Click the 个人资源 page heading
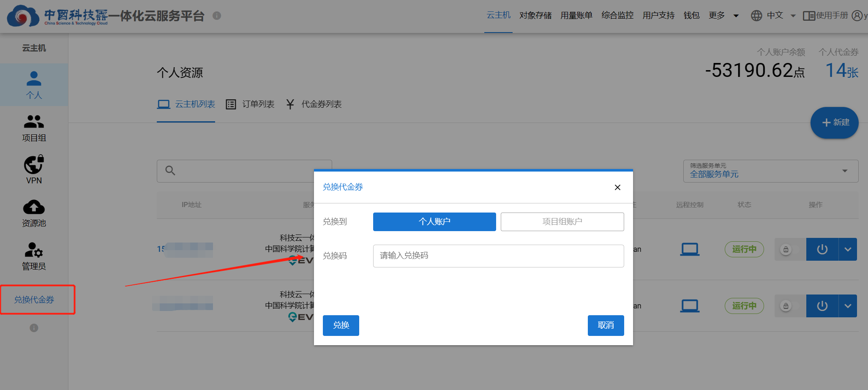This screenshot has width=868, height=390. point(180,73)
